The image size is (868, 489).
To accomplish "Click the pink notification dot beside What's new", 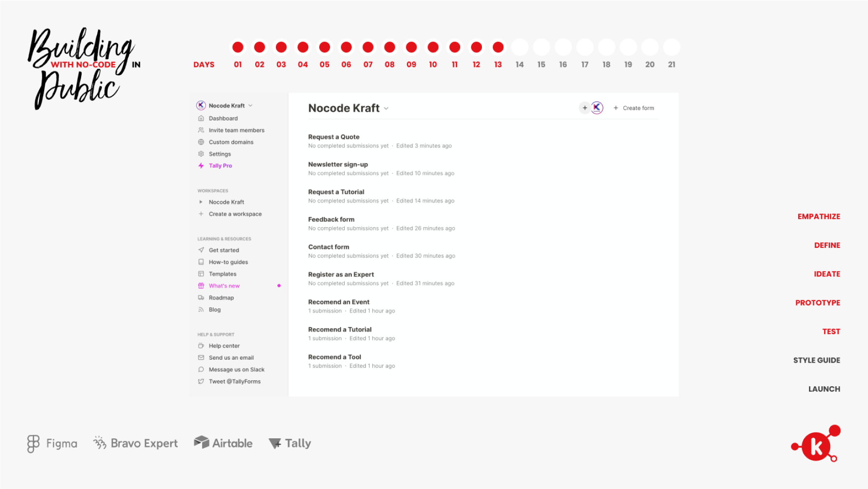I will [x=279, y=286].
